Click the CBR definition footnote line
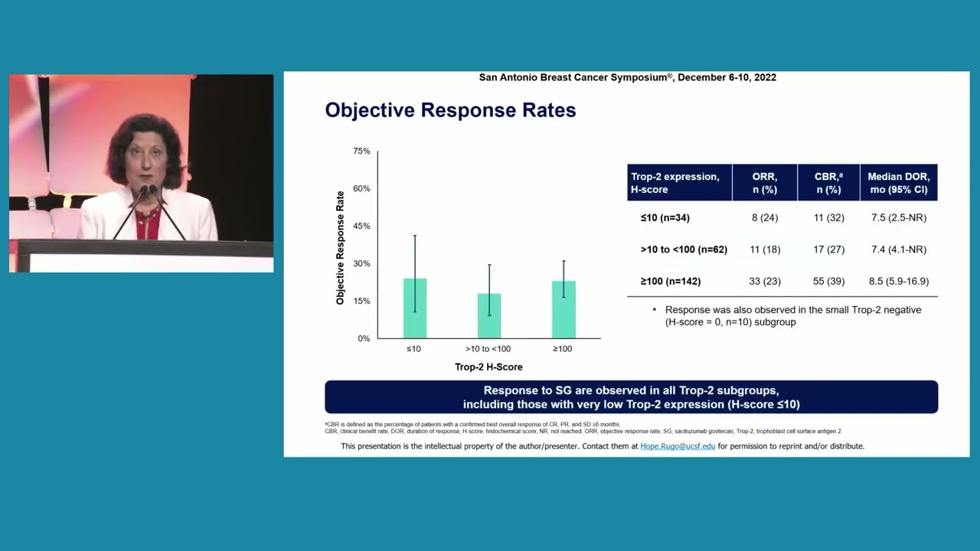Image resolution: width=980 pixels, height=551 pixels. pos(472,424)
